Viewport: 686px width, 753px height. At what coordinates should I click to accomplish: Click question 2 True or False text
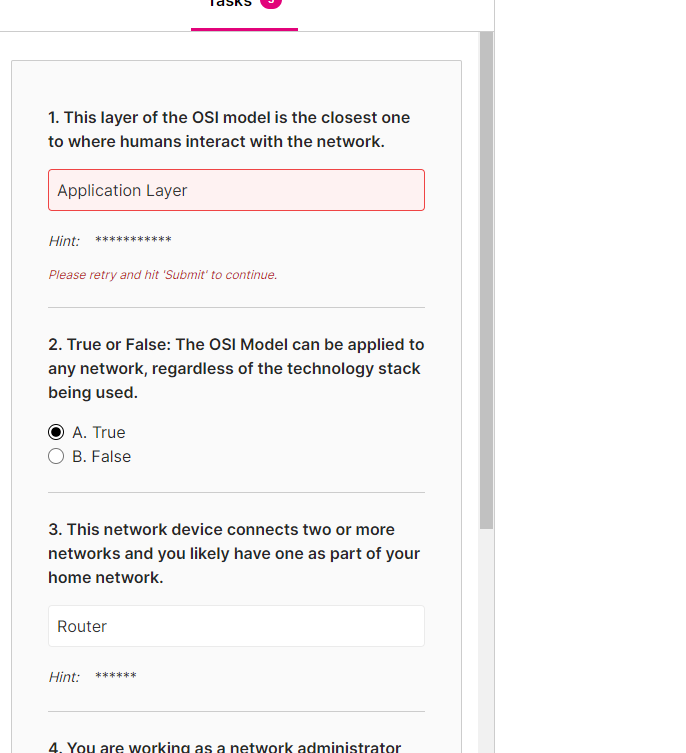click(236, 368)
